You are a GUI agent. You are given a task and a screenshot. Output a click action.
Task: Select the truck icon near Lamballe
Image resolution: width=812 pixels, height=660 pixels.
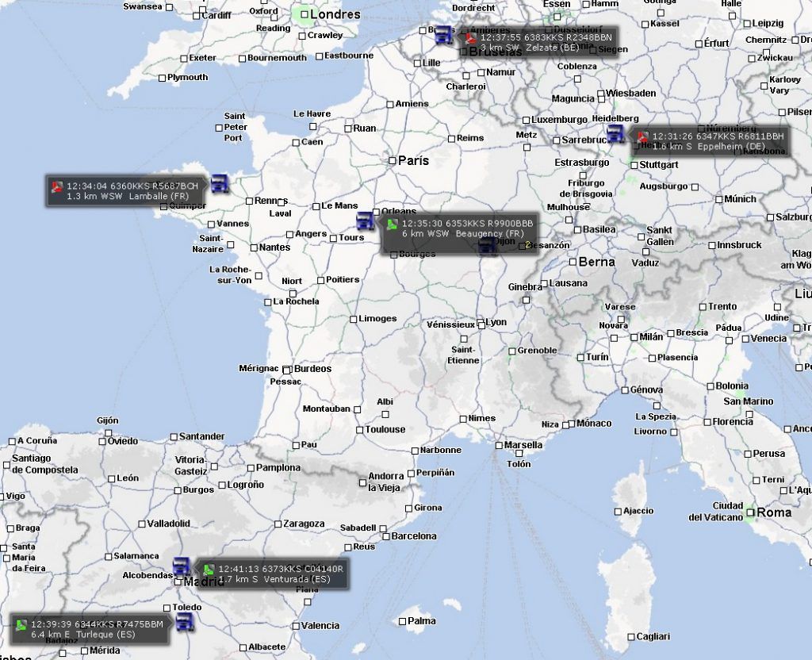coord(220,183)
